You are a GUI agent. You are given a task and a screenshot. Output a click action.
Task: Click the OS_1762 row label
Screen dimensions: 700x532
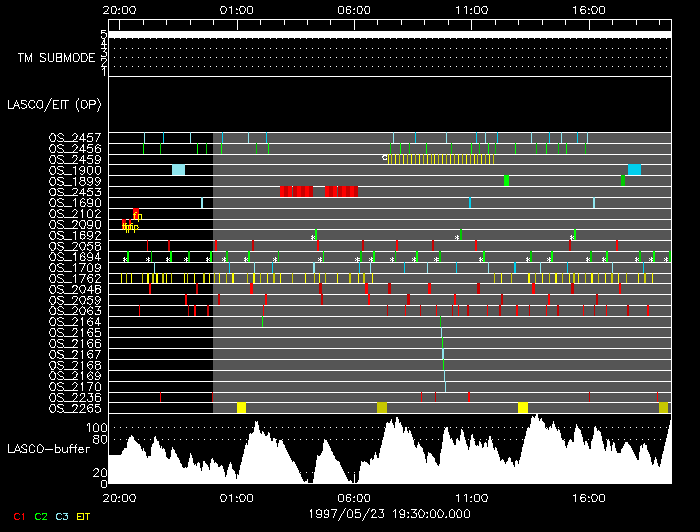[x=75, y=278]
